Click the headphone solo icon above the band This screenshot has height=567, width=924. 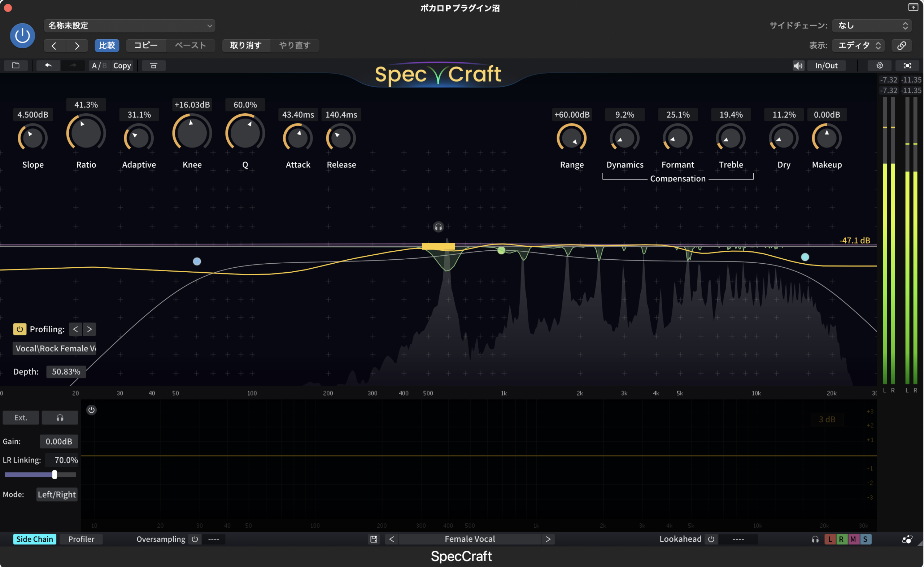pos(438,227)
